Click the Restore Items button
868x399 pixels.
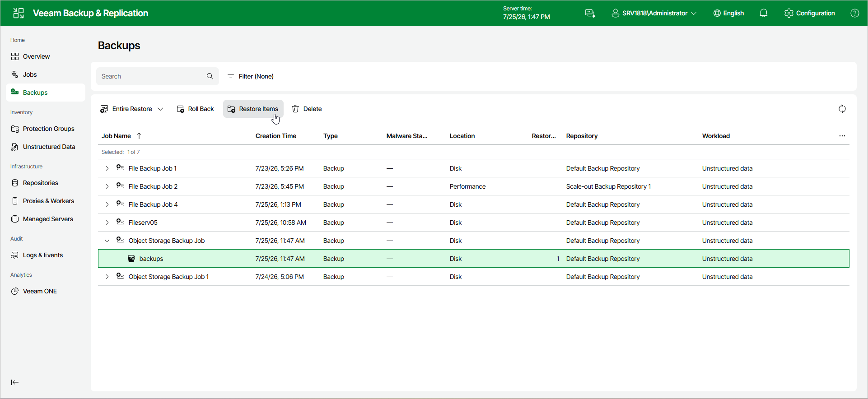(x=253, y=109)
